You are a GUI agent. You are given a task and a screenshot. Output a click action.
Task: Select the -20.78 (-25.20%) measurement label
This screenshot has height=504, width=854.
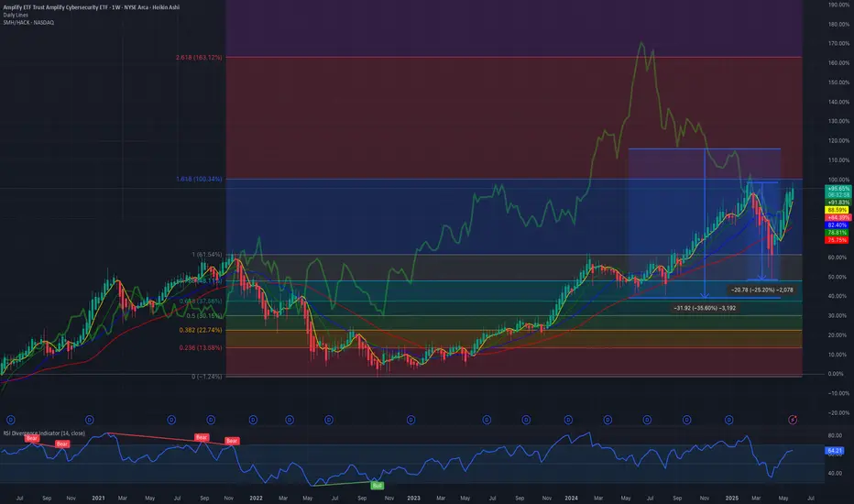pyautogui.click(x=761, y=290)
